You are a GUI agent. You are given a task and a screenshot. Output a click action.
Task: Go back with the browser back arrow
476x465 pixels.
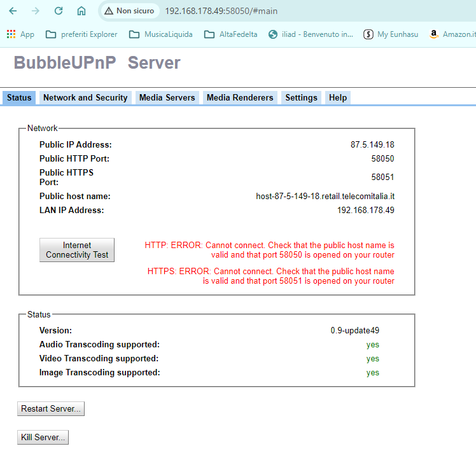13,11
